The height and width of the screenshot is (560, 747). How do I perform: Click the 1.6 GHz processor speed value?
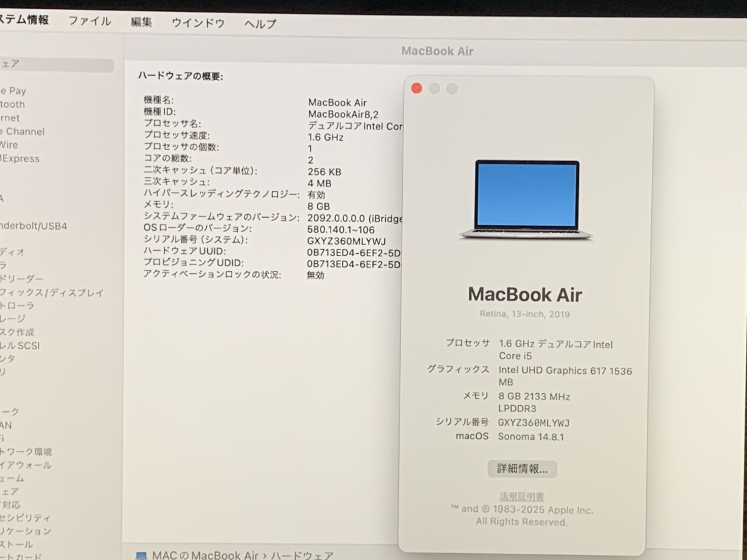[x=326, y=137]
